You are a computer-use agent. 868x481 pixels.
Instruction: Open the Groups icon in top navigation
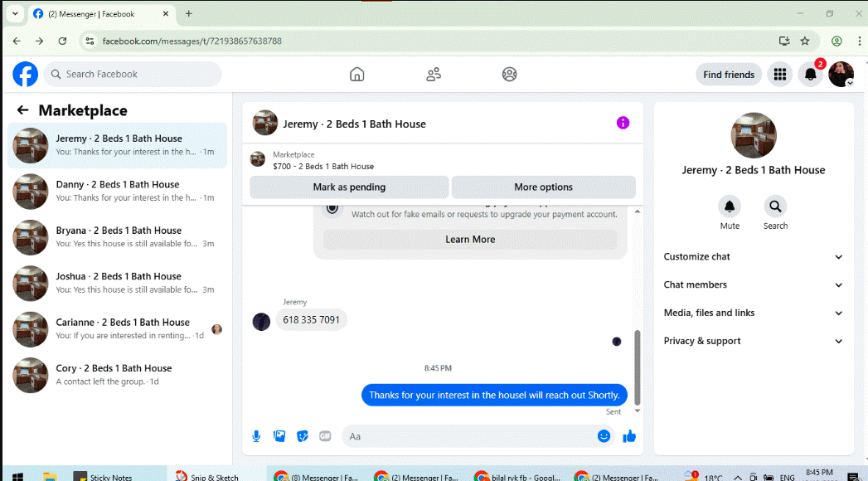tap(509, 74)
